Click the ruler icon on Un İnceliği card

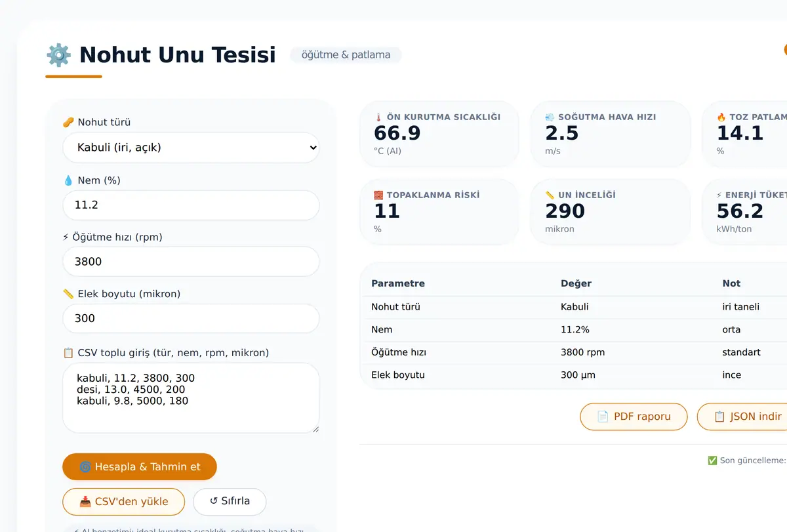click(x=550, y=195)
